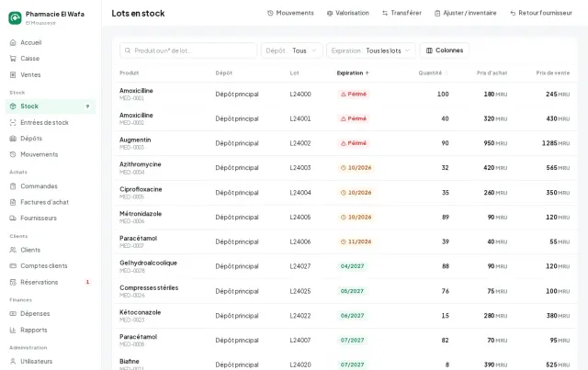Click the Retour fournisseur button

click(541, 13)
